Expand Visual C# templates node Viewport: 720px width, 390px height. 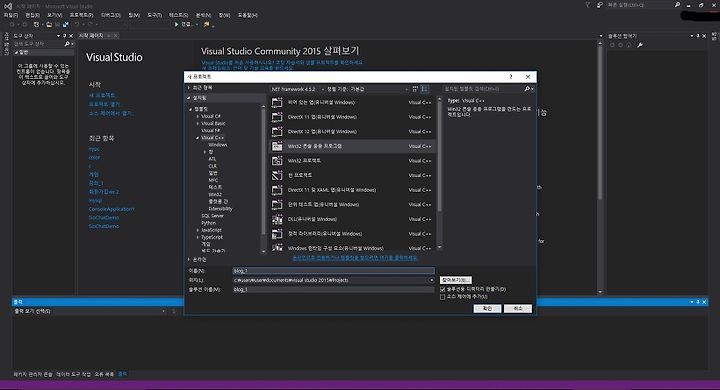(198, 116)
